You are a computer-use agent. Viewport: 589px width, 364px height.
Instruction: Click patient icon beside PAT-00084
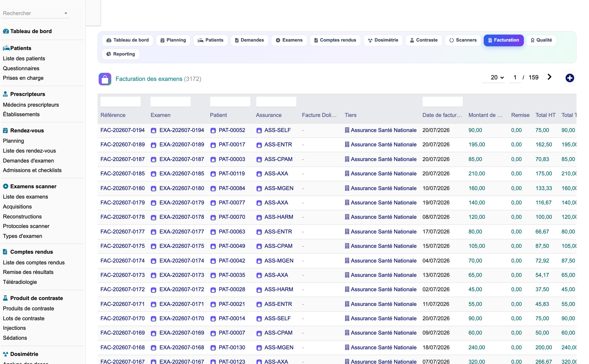click(213, 189)
